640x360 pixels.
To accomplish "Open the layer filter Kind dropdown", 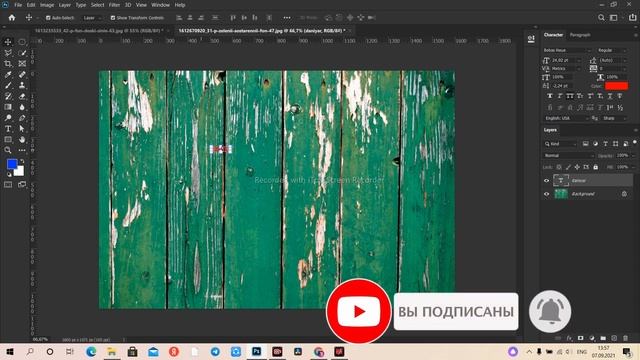I will 560,144.
